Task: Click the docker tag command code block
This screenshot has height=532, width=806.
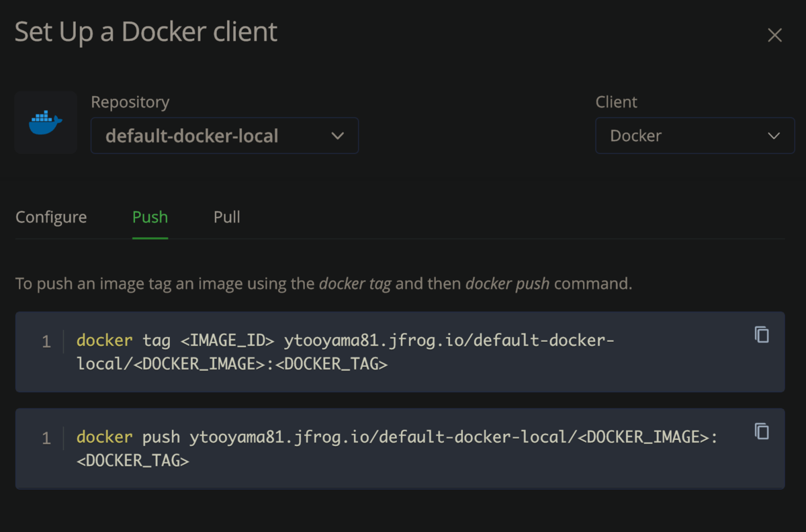Action: 400,352
